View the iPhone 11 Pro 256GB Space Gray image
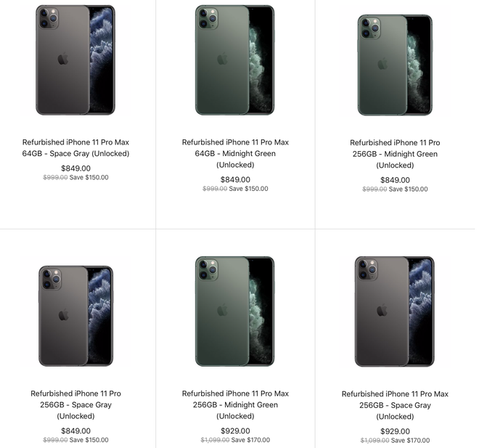The width and height of the screenshot is (479, 448). pyautogui.click(x=75, y=316)
